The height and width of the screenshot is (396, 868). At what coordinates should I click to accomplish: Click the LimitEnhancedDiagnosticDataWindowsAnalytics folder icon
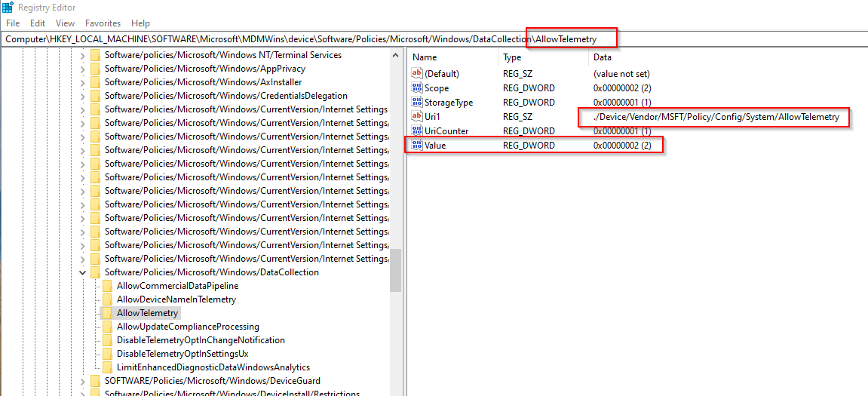point(107,367)
